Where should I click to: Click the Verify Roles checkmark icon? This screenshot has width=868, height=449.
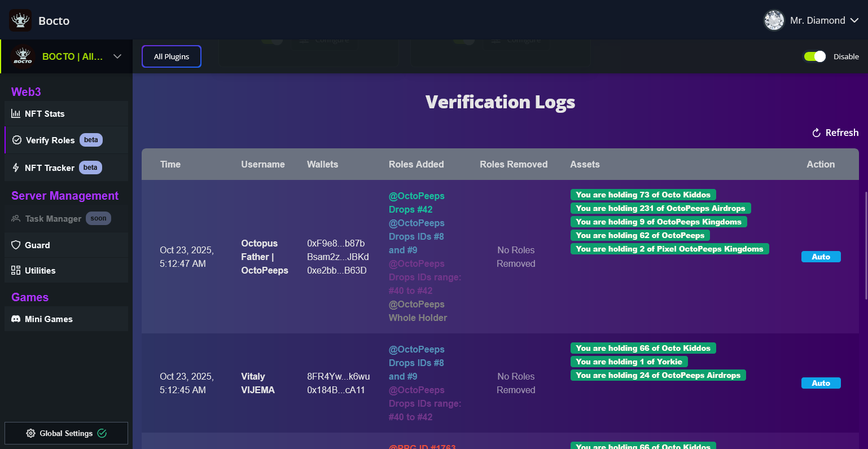click(17, 140)
